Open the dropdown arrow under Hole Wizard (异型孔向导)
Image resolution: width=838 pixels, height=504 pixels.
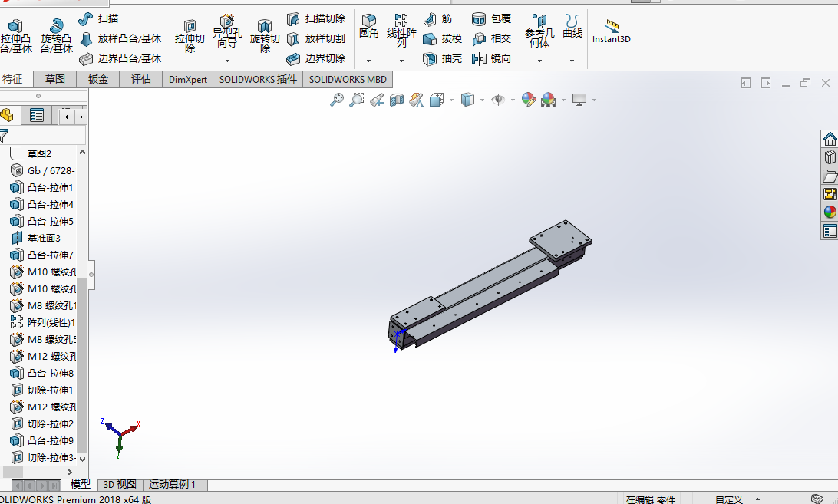227,61
